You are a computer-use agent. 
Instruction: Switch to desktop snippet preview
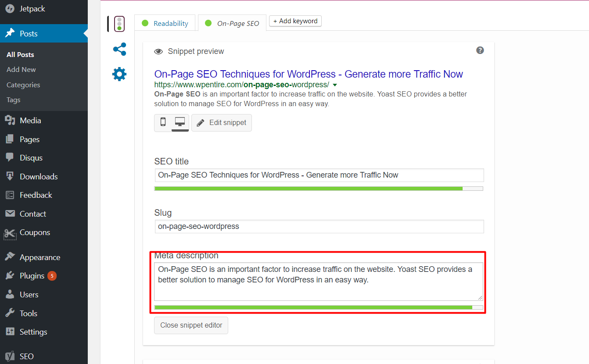180,122
